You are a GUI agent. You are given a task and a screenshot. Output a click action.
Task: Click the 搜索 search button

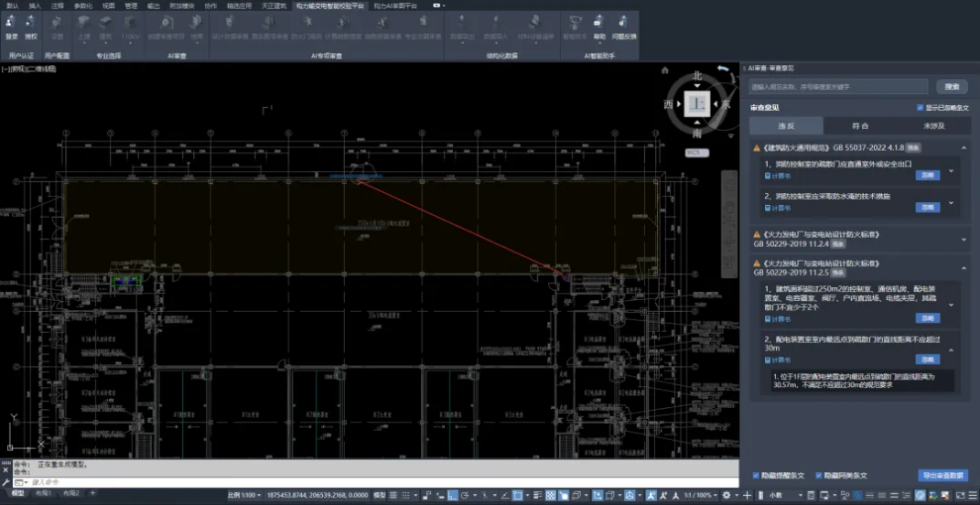point(952,86)
